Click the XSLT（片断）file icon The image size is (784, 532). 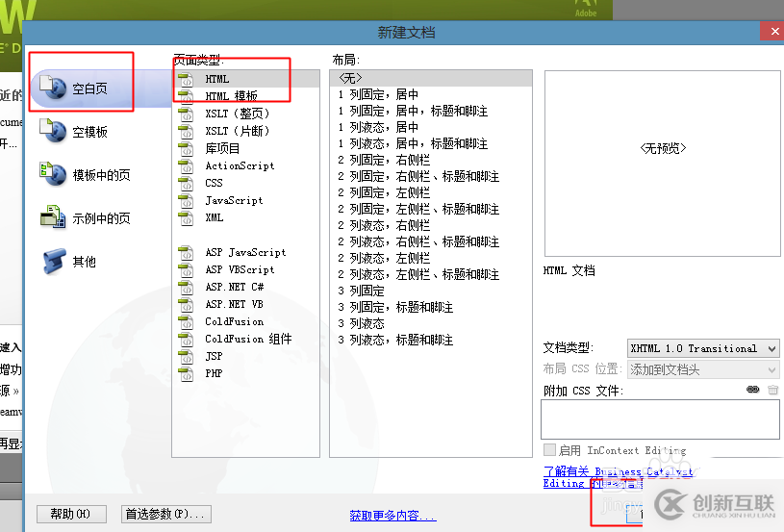tap(186, 131)
